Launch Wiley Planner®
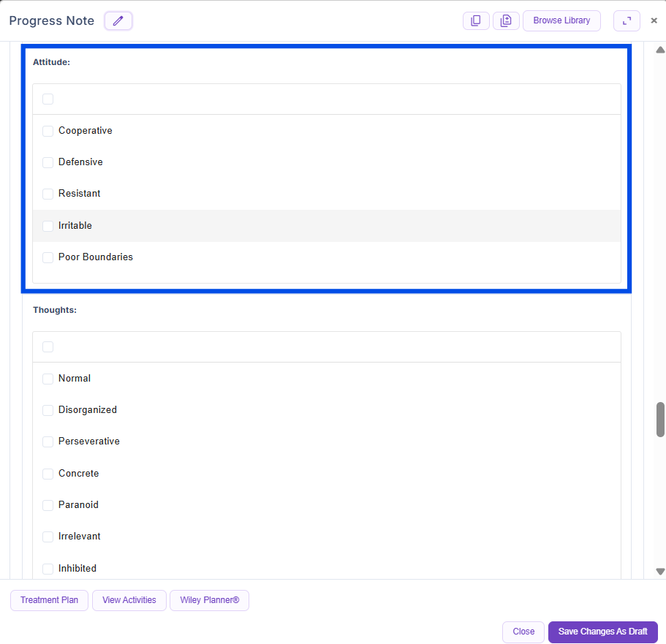 click(209, 600)
